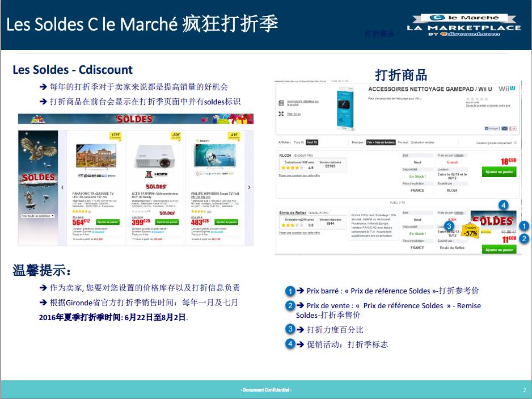Sort offers by 'Evaluation vendeur'
This screenshot has height=399, width=532.
pos(423,142)
